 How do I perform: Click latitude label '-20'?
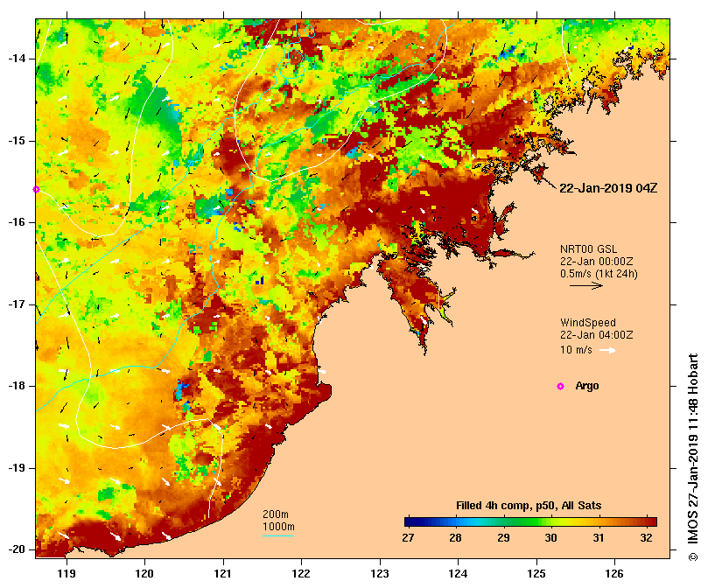click(x=17, y=549)
